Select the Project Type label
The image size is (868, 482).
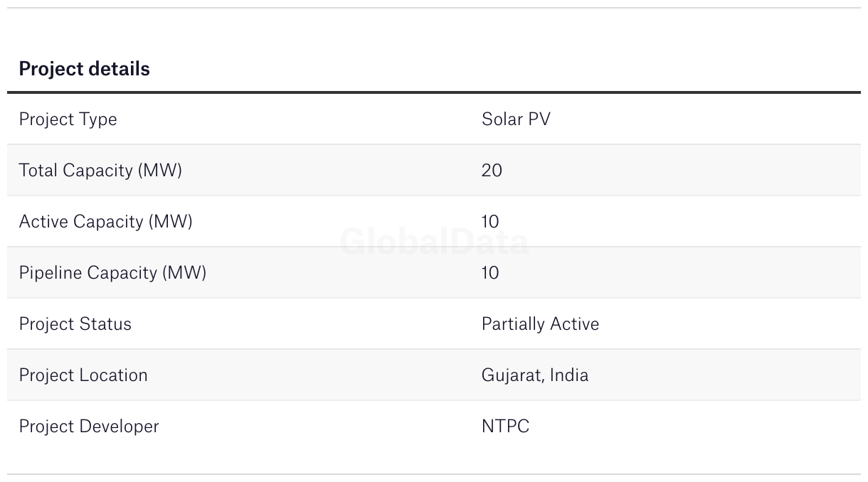tap(68, 119)
